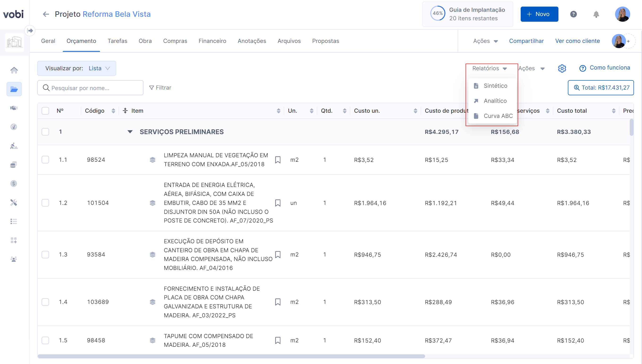Choose Curva ABC report option
The image size is (642, 364).
498,116
